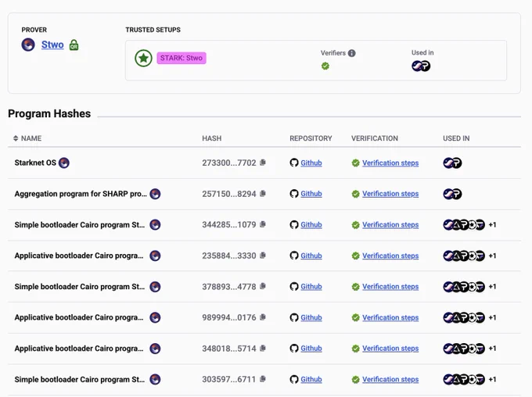Image resolution: width=532 pixels, height=397 pixels.
Task: Copy the hash 378893...4778
Action: 263,286
